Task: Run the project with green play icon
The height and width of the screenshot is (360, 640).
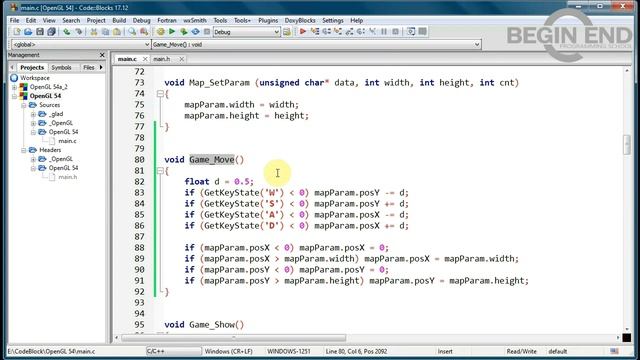Action: pyautogui.click(x=172, y=32)
